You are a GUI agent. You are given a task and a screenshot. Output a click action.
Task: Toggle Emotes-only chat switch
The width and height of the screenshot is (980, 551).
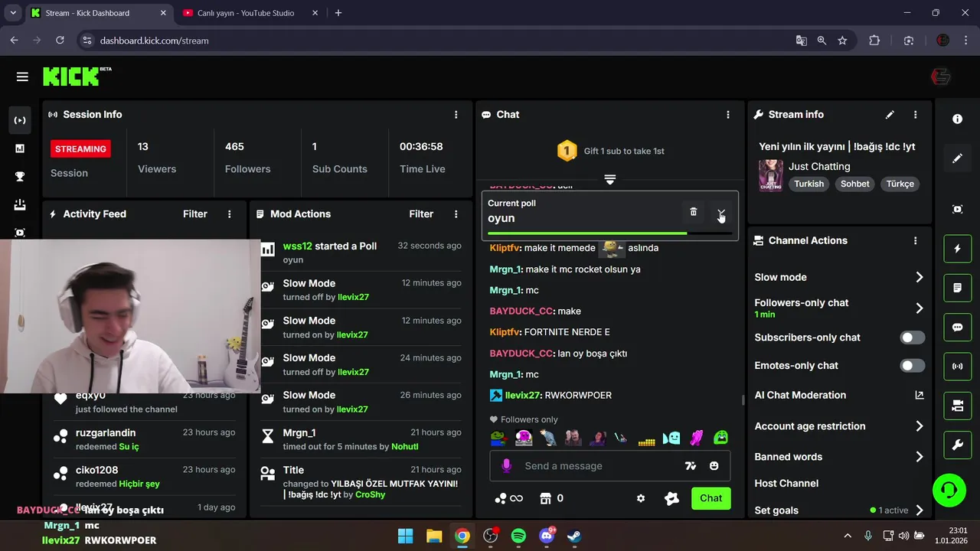click(913, 366)
